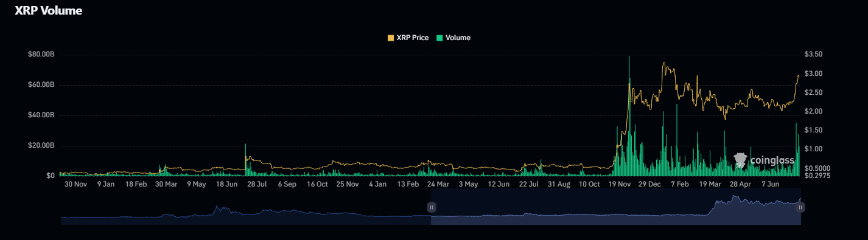Image resolution: width=868 pixels, height=240 pixels.
Task: Click the 30 Nov date label
Action: point(75,184)
